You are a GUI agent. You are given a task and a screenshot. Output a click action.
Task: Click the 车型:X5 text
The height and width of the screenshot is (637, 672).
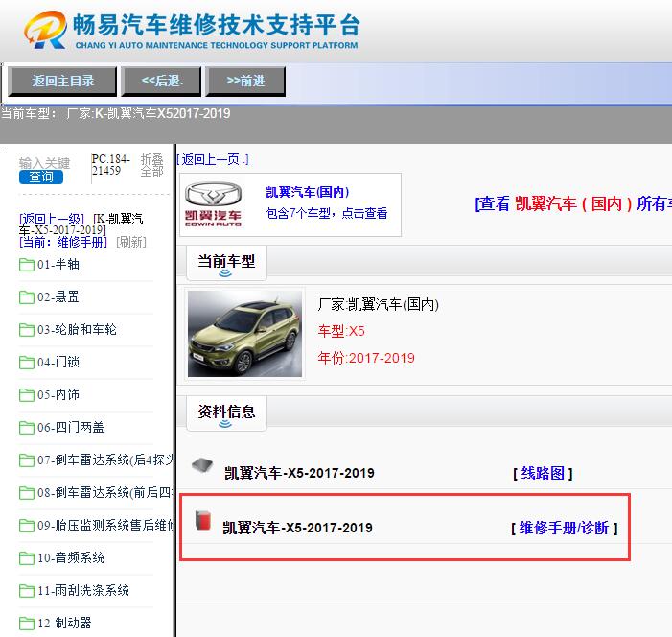[x=341, y=331]
